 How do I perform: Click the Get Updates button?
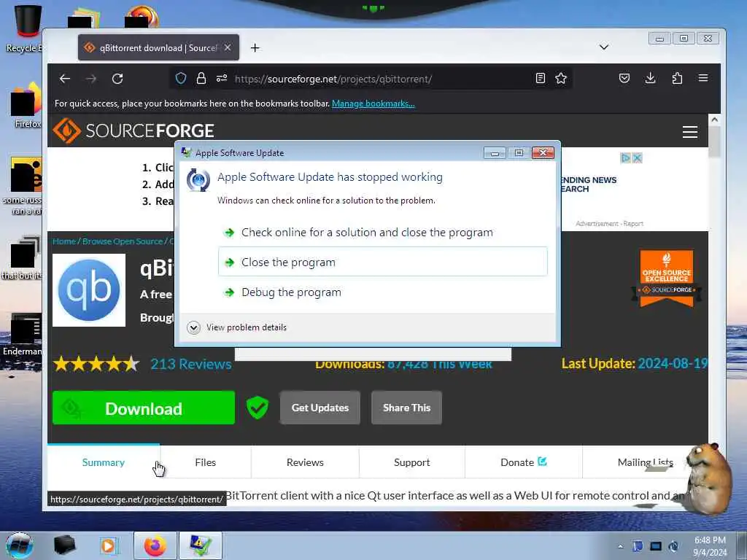tap(320, 408)
